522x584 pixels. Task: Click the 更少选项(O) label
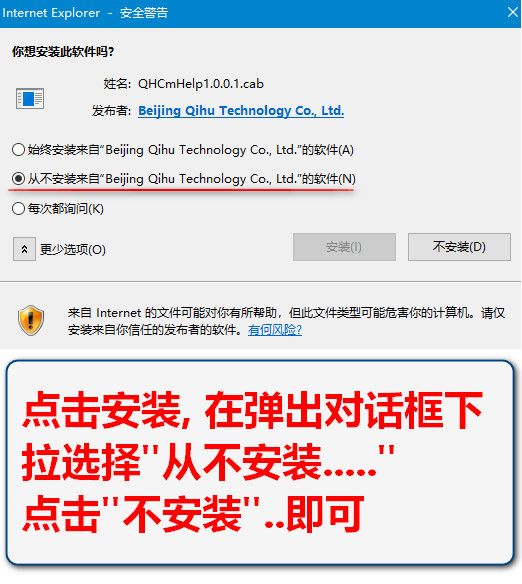73,249
